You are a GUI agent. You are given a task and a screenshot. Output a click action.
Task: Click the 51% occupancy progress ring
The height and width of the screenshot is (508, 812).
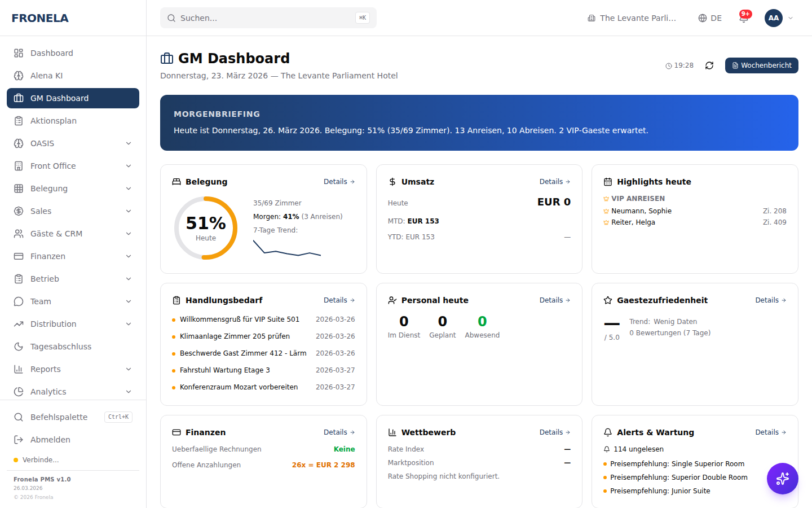[x=206, y=228]
